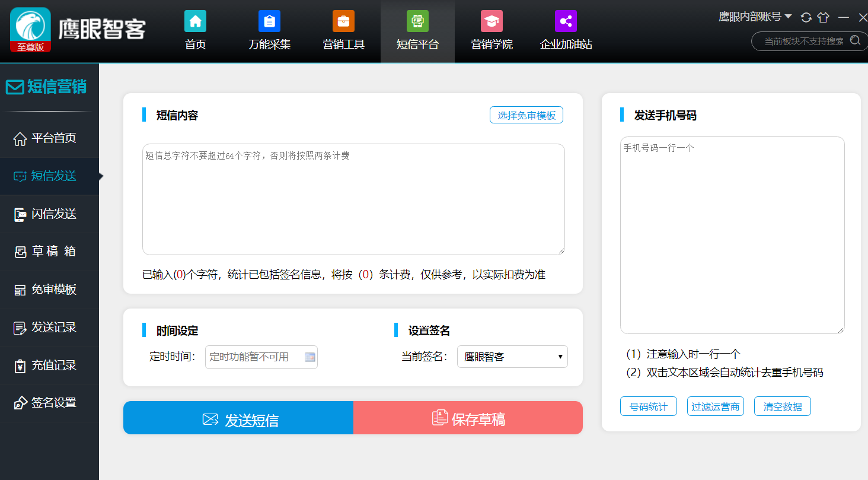Screen dimensions: 868x480
Task: Click the 发送手机号码 section heading
Action: 665,115
